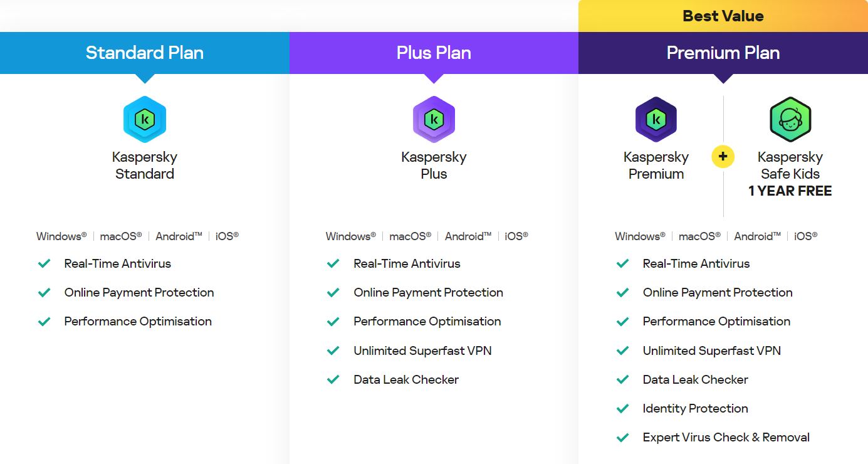This screenshot has height=464, width=868.
Task: Click the Kaspersky Premium hexagon icon
Action: point(656,119)
